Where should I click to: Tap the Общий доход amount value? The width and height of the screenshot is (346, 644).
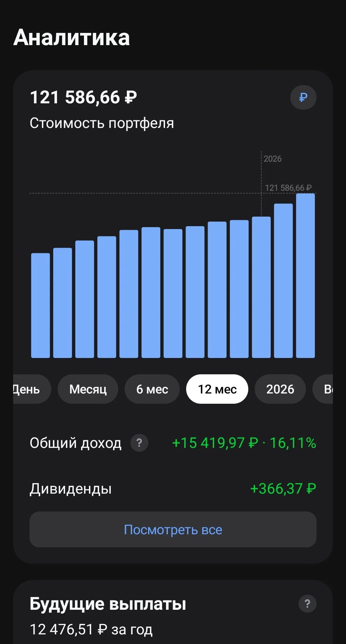coord(244,443)
